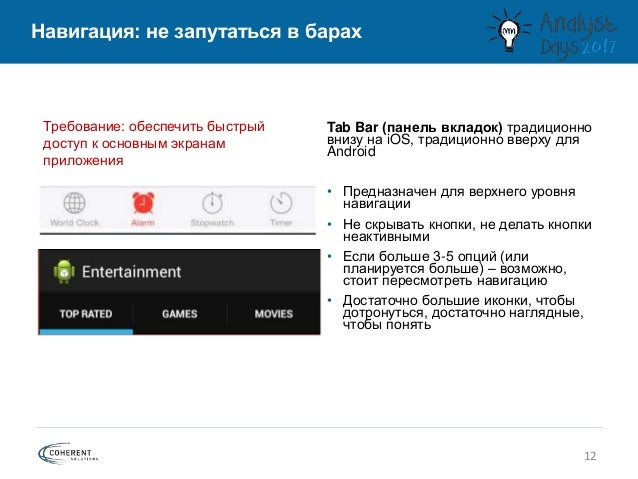Switch to the GAMES tab
Viewport: 638px width, 479px height.
point(179,314)
